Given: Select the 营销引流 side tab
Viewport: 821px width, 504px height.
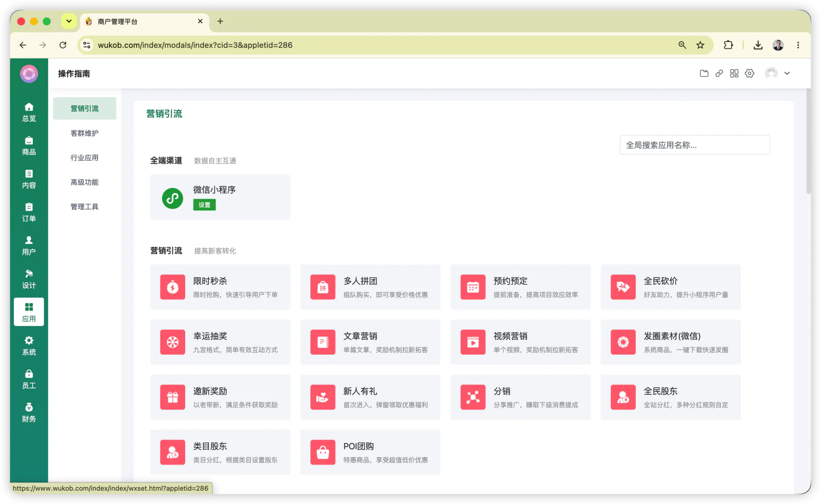Looking at the screenshot, I should pyautogui.click(x=85, y=108).
